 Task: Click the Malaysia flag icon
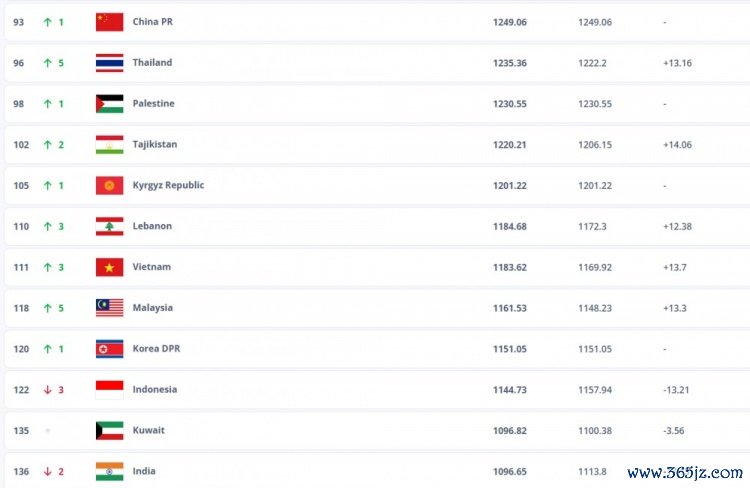pyautogui.click(x=109, y=308)
